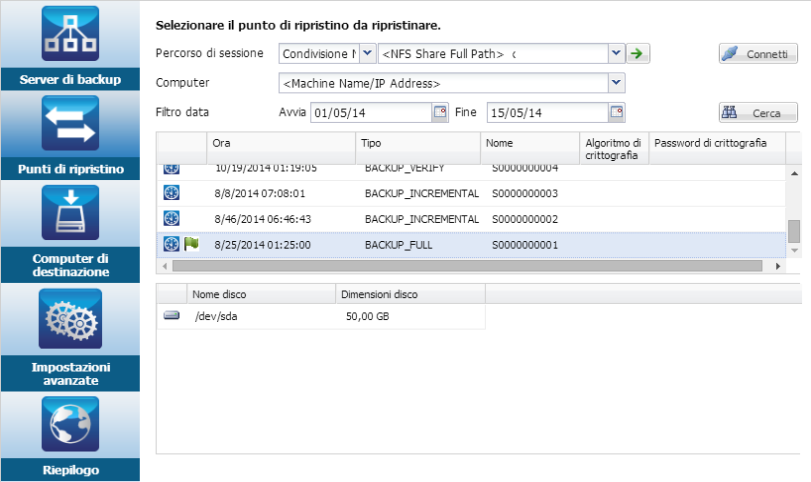Select the 8/25/2014 01:25:00 recovery point
The image size is (811, 482).
coord(471,245)
